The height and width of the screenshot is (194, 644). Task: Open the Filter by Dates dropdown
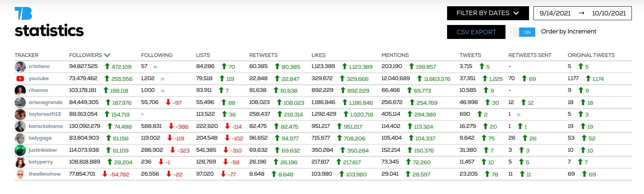488,13
